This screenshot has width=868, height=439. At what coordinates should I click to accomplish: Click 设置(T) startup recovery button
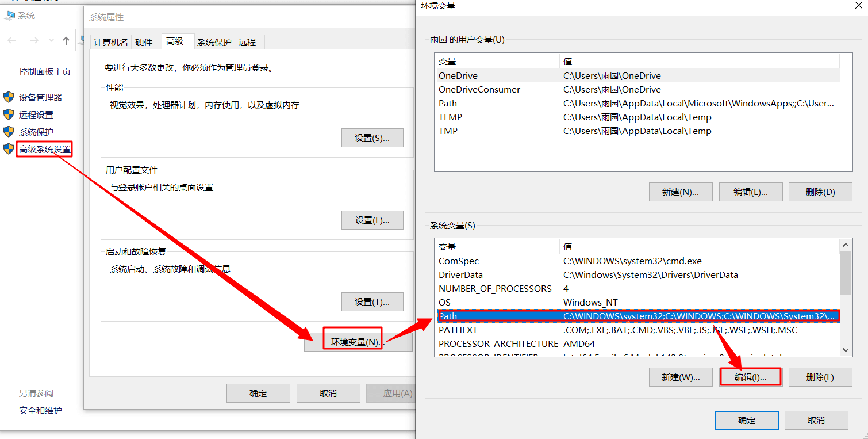point(372,302)
